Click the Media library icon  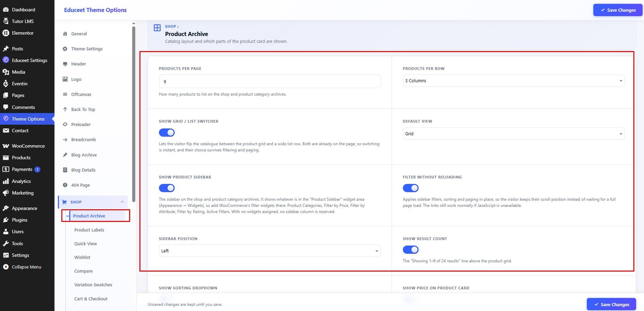pyautogui.click(x=6, y=72)
